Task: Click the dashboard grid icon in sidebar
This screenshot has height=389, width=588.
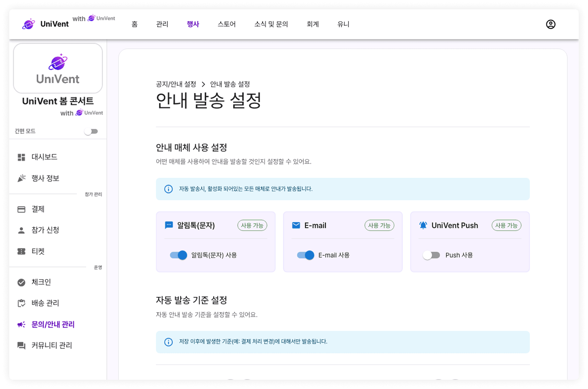Action: pos(21,157)
